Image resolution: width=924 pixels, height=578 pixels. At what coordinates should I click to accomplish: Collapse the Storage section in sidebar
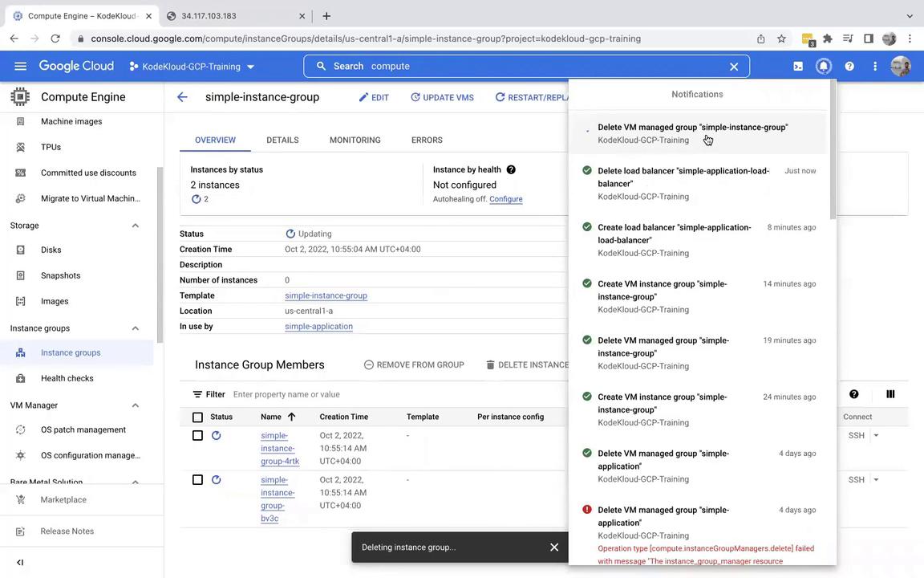point(135,226)
